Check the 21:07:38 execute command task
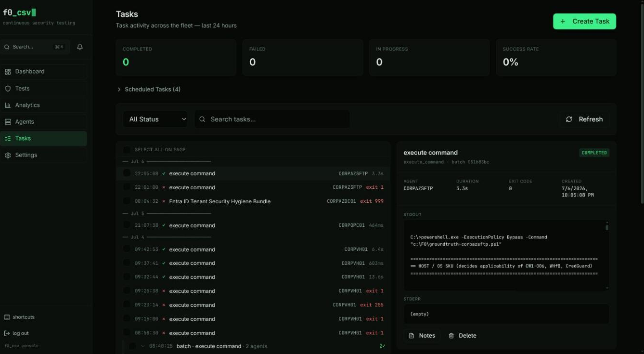644x354 pixels. 127,225
